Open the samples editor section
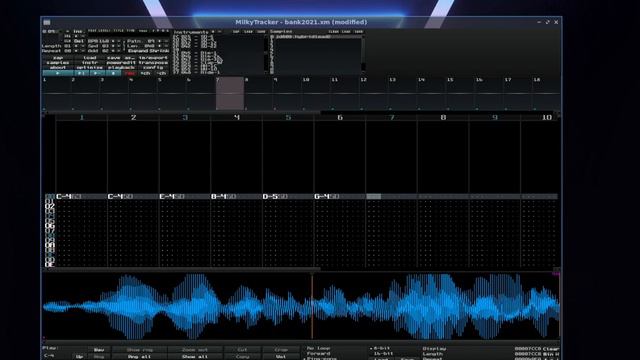 tap(58, 63)
